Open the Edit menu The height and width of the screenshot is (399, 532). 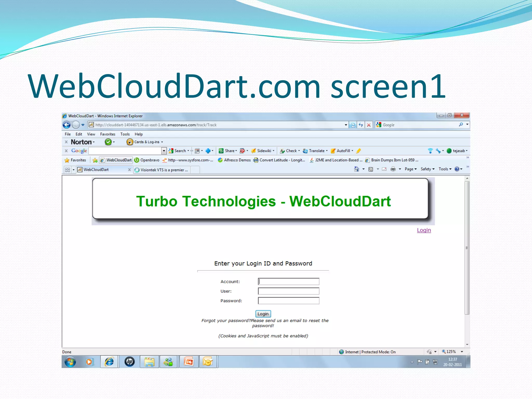pos(79,134)
